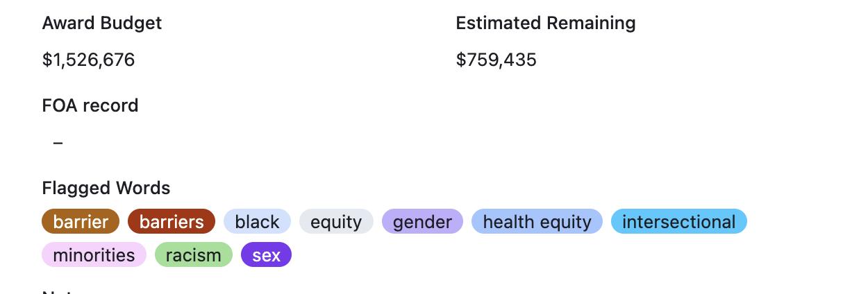Open the "health equity" flagged word tag
Viewport: 868px width, 294px height.
[x=537, y=222]
